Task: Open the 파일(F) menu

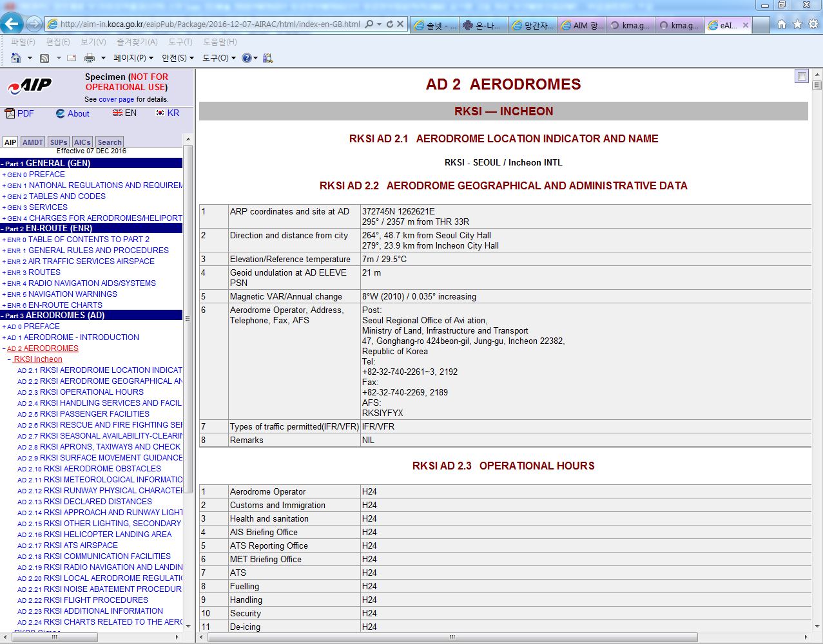Action: (23, 42)
